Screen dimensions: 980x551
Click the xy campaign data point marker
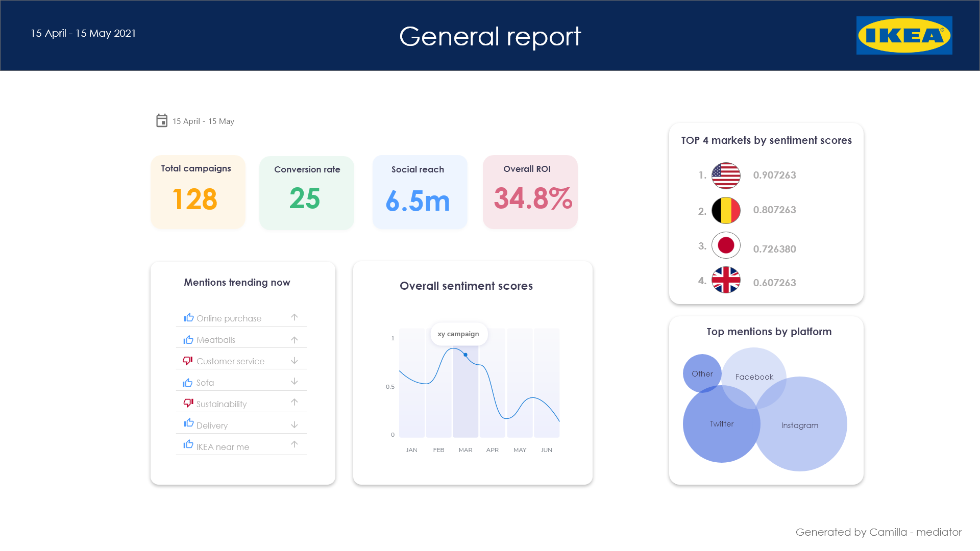[465, 355]
